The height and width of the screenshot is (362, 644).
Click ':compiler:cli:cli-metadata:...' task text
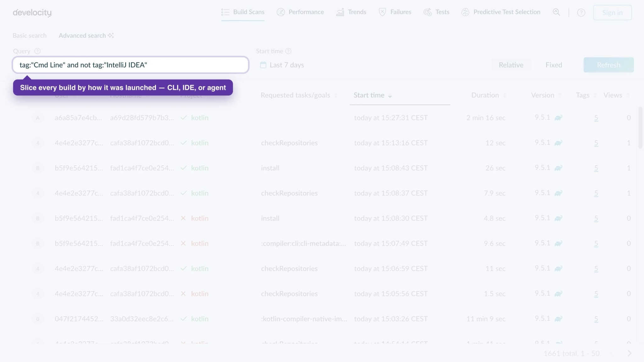point(303,244)
